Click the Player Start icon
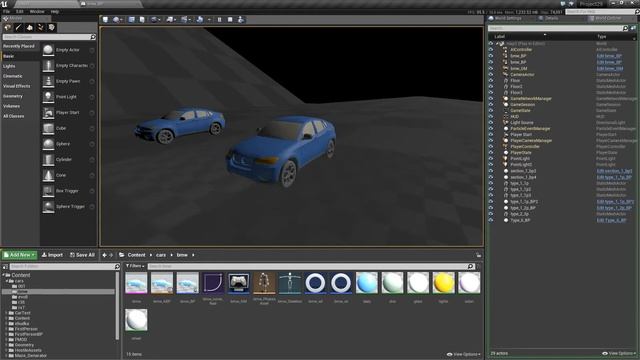 48,113
